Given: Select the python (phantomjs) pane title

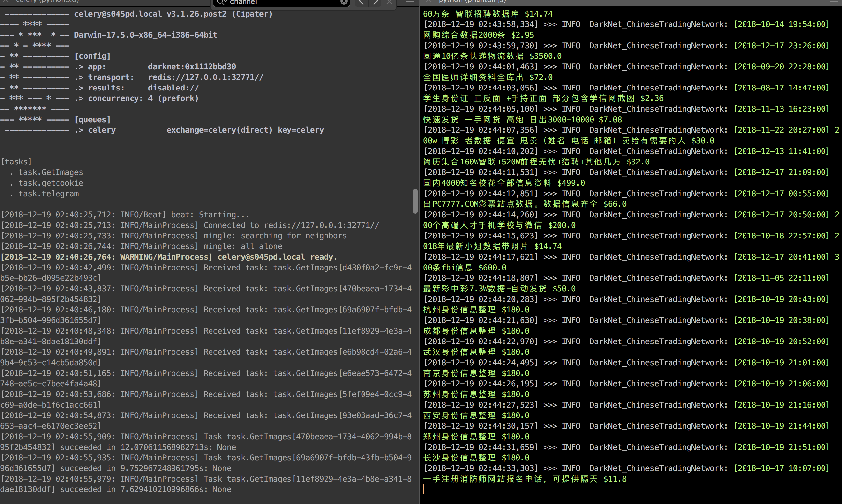Looking at the screenshot, I should (x=472, y=1).
